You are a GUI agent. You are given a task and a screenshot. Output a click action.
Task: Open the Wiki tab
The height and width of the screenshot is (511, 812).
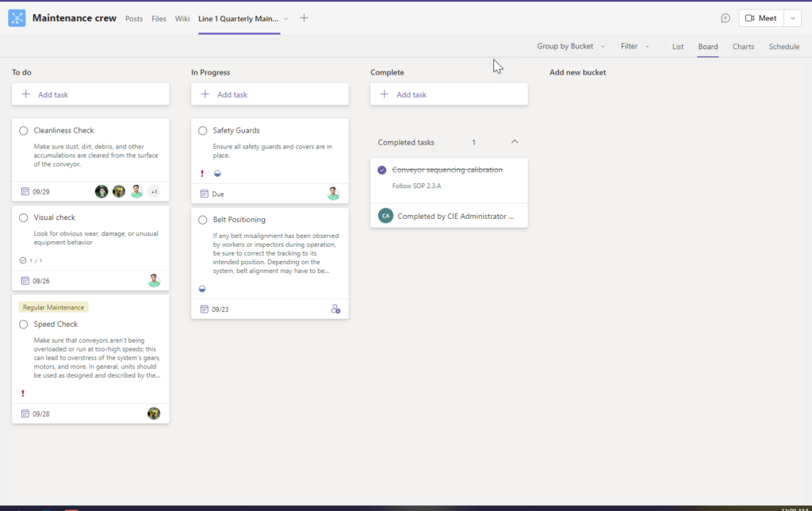point(182,18)
